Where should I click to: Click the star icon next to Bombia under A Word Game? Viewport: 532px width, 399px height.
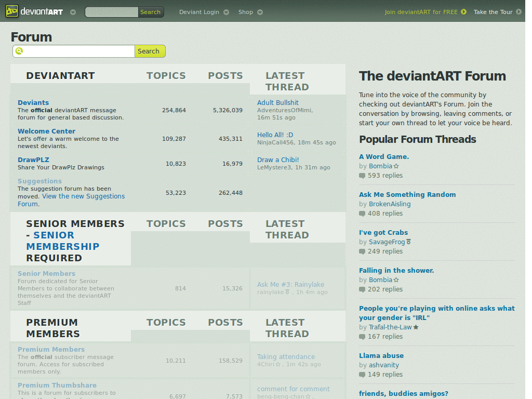pyautogui.click(x=396, y=166)
